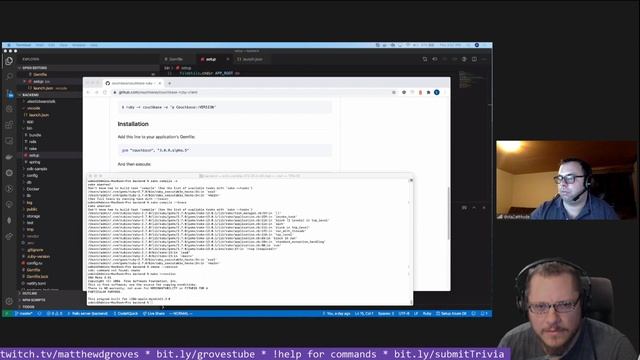
Task: Click the browser back arrow
Action: click(x=88, y=92)
